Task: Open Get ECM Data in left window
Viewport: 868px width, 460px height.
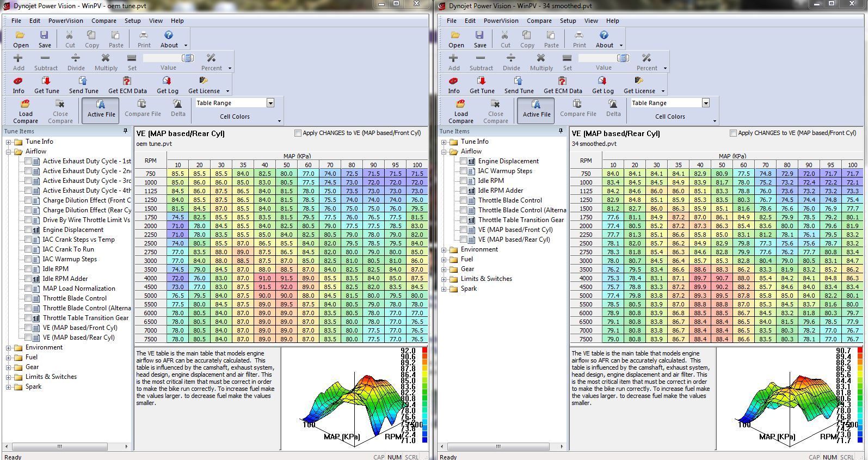Action: coord(127,81)
